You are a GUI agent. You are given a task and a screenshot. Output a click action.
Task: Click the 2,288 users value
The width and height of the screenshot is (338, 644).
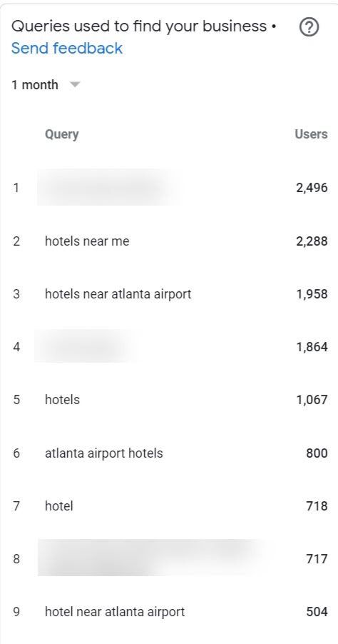[312, 241]
